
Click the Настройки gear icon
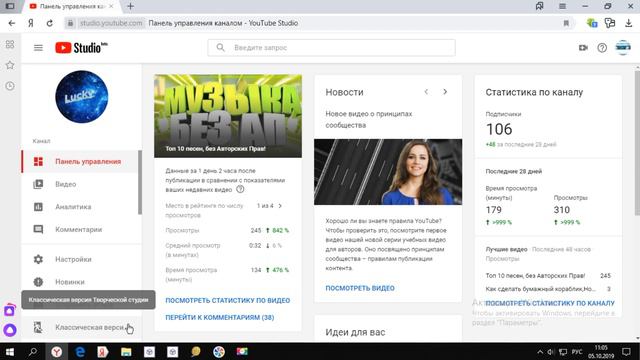(x=38, y=259)
